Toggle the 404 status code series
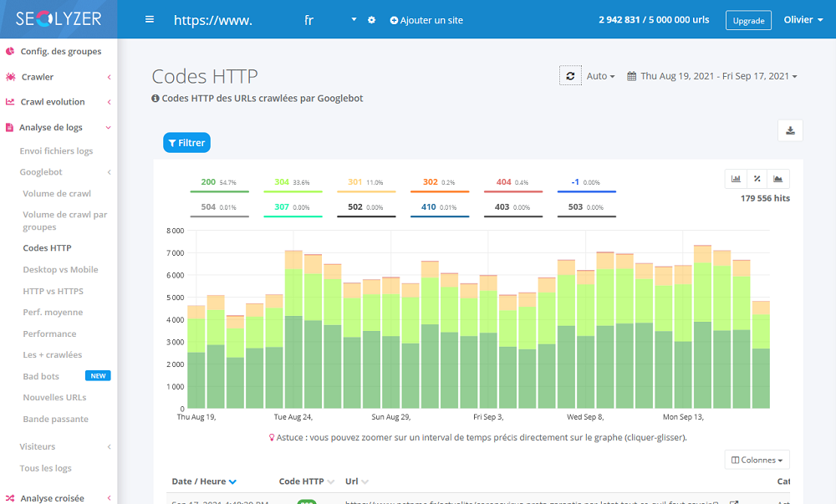 point(513,184)
